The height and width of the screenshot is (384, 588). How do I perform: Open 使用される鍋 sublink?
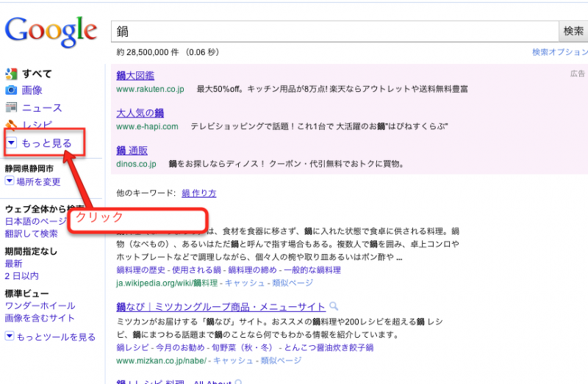point(196,270)
